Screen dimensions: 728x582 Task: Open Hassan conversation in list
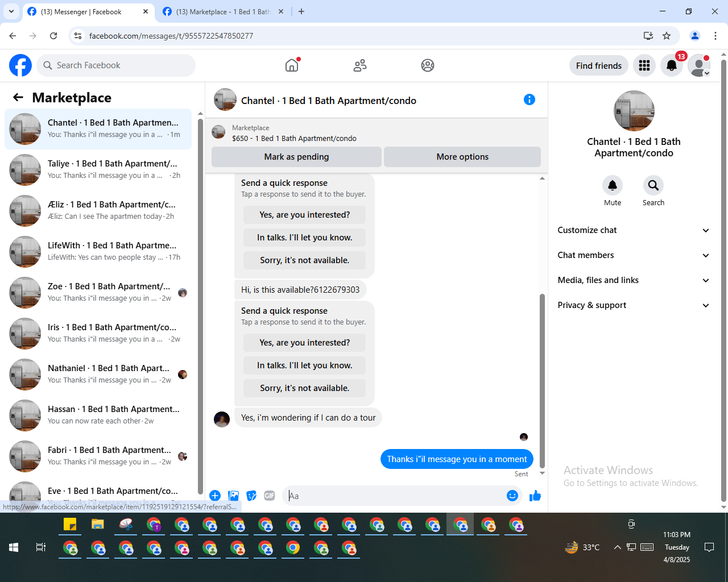(98, 415)
